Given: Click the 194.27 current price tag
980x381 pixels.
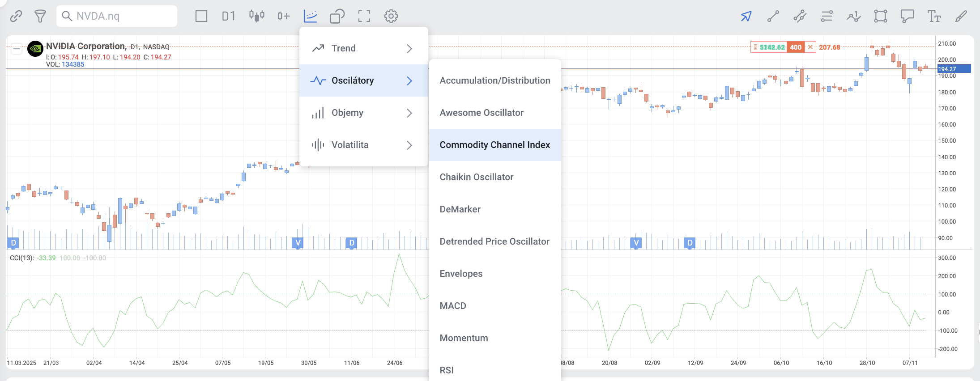Looking at the screenshot, I should tap(954, 69).
